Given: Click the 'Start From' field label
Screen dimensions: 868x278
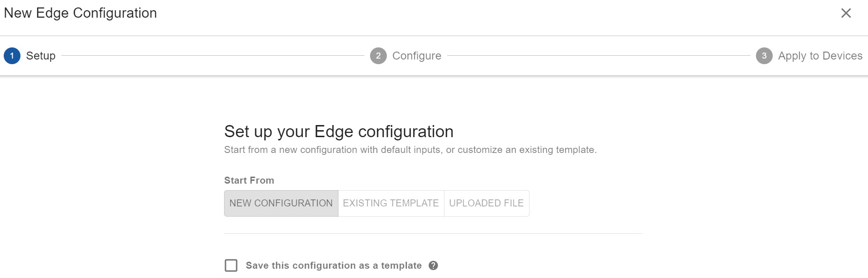Looking at the screenshot, I should 249,180.
